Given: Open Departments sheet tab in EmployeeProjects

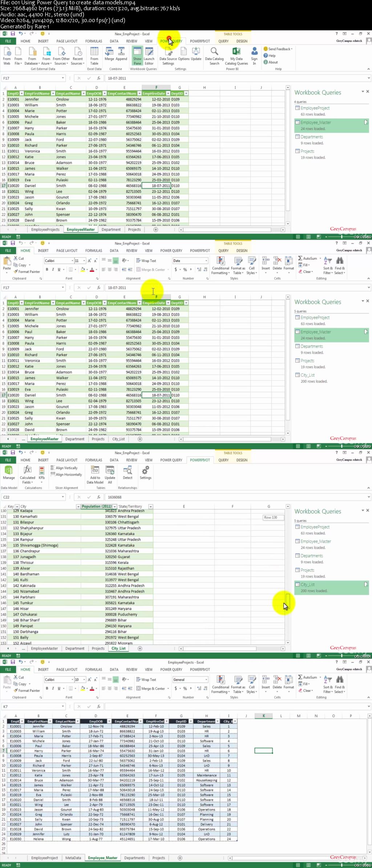Looking at the screenshot, I should [134, 858].
